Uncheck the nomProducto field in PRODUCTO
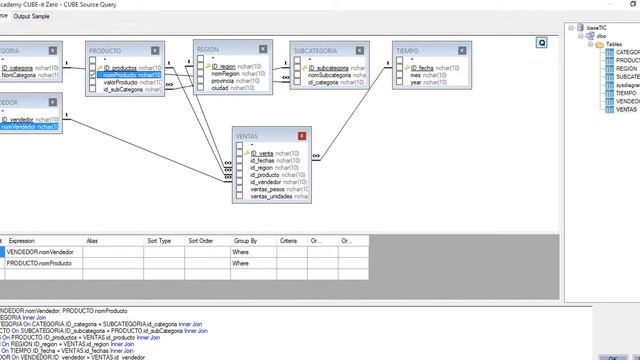Image resolution: width=640 pixels, height=360 pixels. 93,75
